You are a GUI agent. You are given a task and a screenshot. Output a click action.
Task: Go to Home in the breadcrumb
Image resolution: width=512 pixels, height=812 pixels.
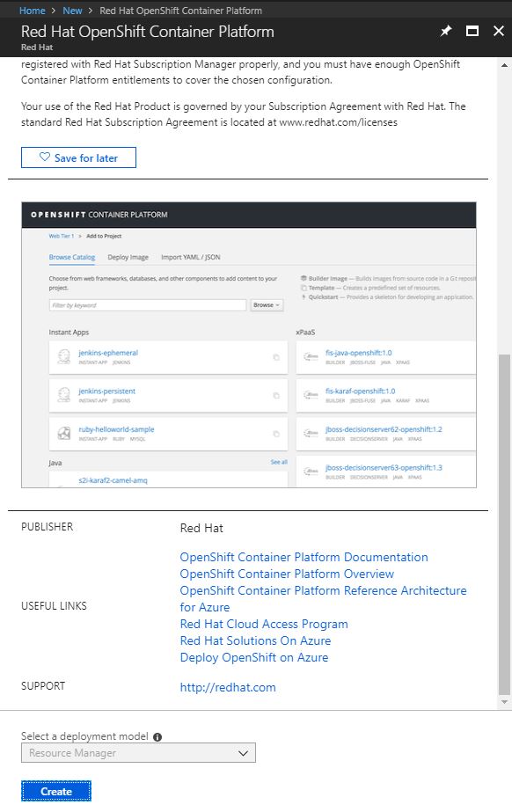tap(32, 11)
